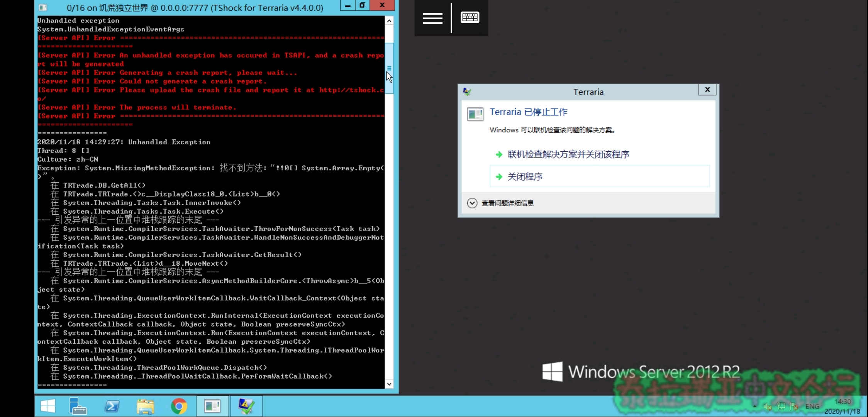Open the network status tray icon
868x417 pixels.
pyautogui.click(x=781, y=406)
